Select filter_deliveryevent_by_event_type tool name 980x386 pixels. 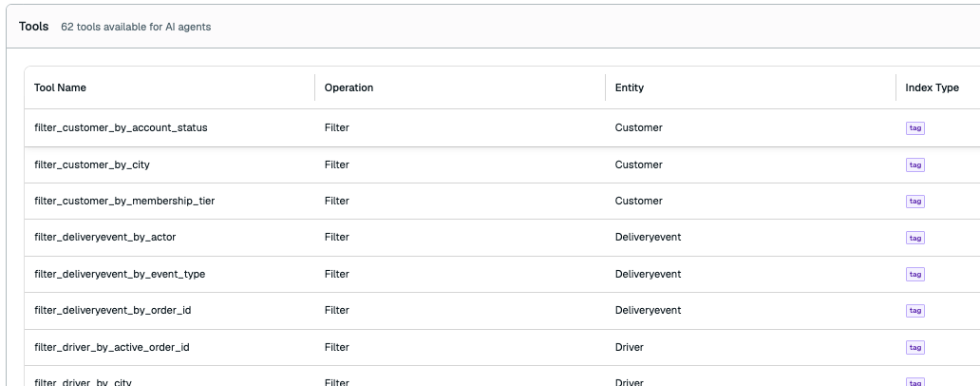(120, 274)
